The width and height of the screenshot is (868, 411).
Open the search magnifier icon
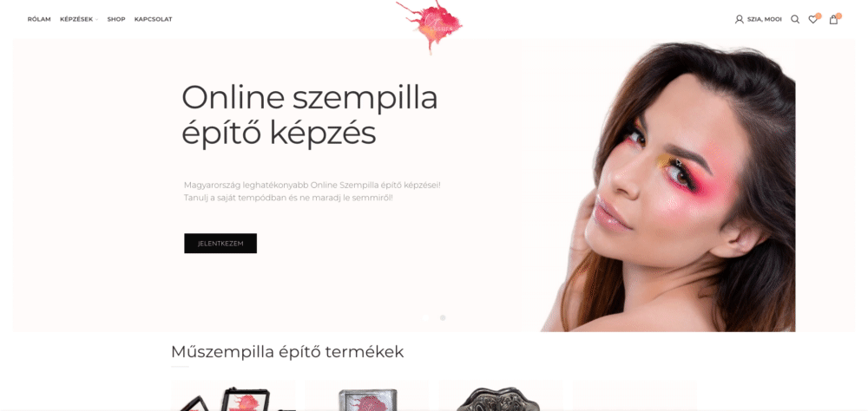(795, 19)
